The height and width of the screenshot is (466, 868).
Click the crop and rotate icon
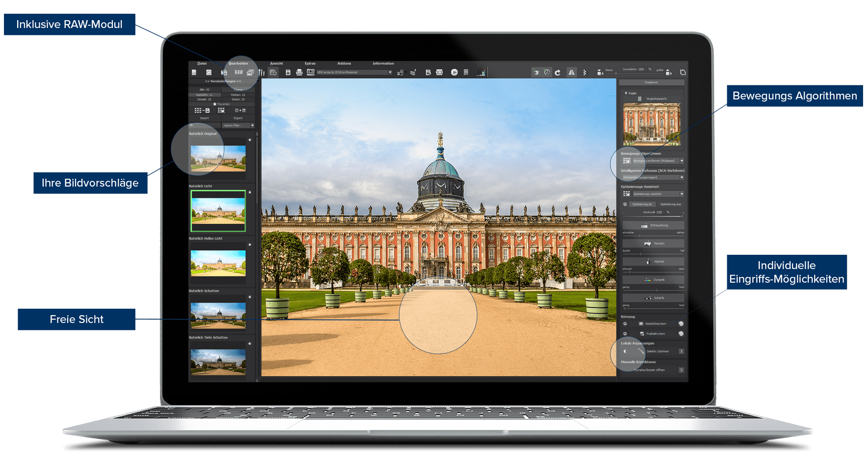coord(683,73)
